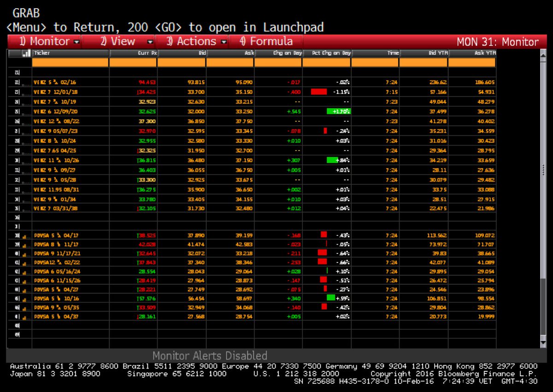
Task: Click the current price 57.576
Action: (x=148, y=298)
